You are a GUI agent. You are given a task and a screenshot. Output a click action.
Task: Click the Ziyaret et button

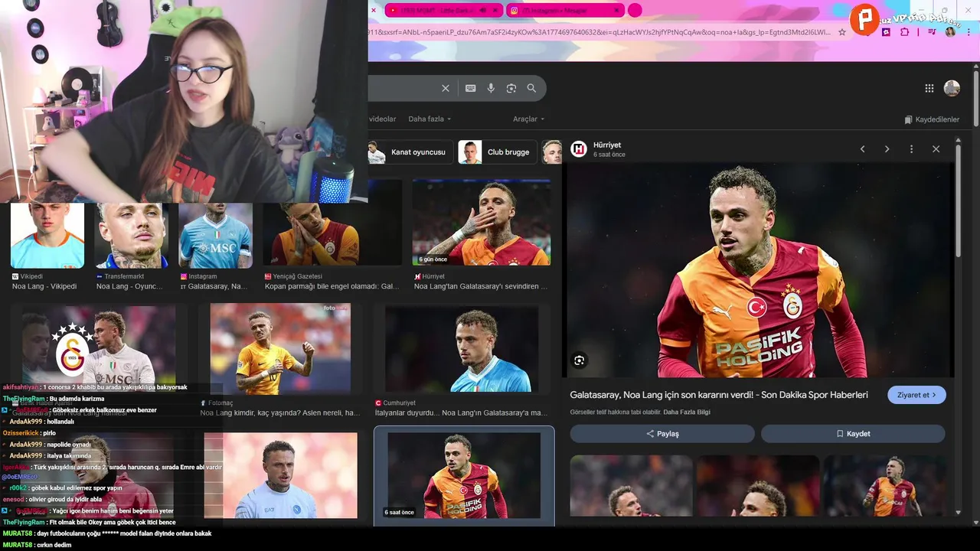pos(916,395)
